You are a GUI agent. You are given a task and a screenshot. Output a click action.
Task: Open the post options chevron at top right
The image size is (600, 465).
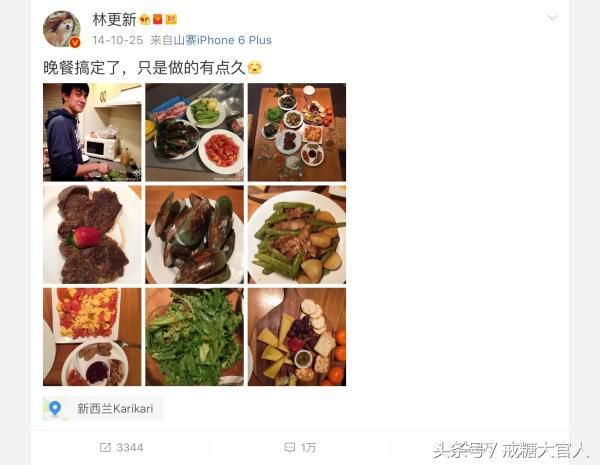(x=552, y=18)
